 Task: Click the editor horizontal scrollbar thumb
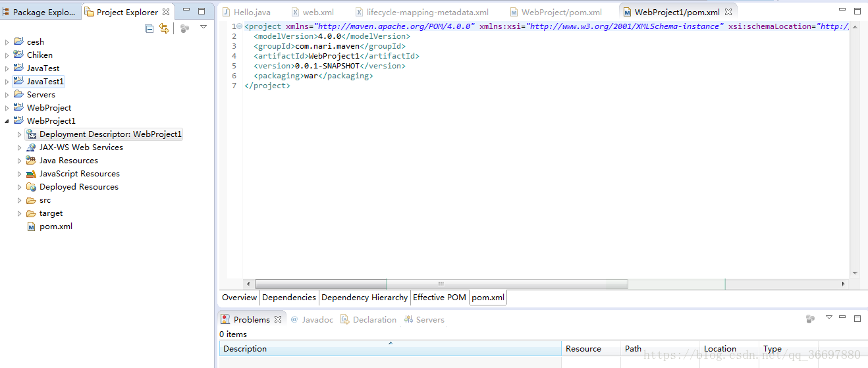[441, 284]
